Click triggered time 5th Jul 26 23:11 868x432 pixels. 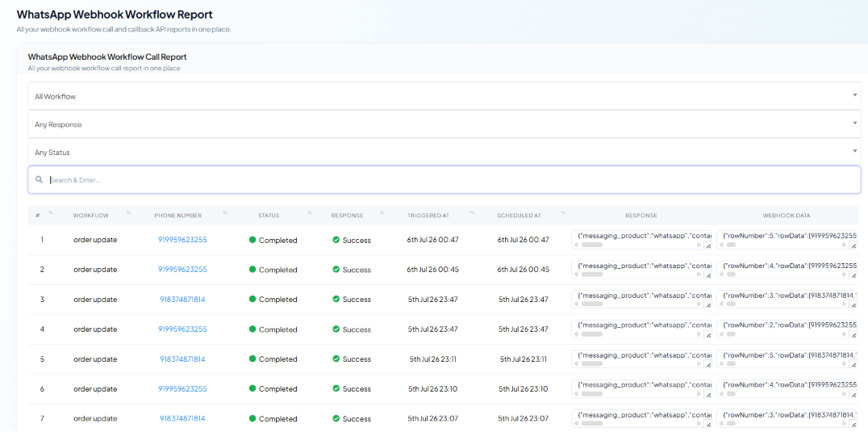433,359
